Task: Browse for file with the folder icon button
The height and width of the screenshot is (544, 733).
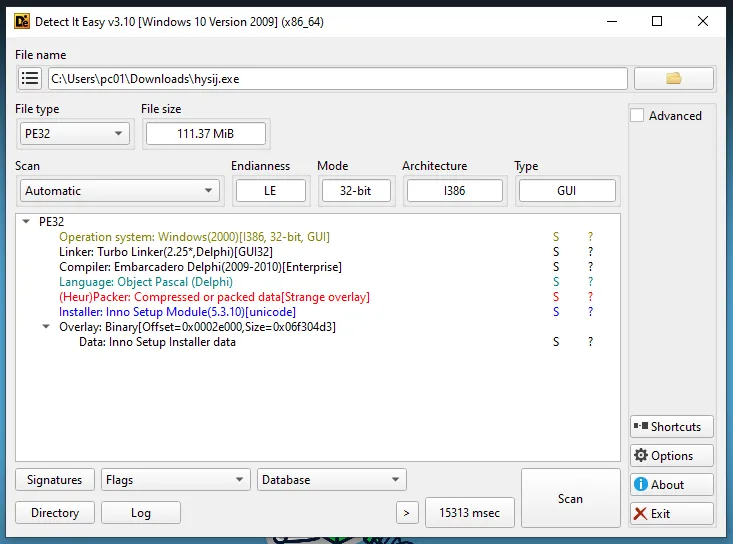Action: tap(674, 78)
